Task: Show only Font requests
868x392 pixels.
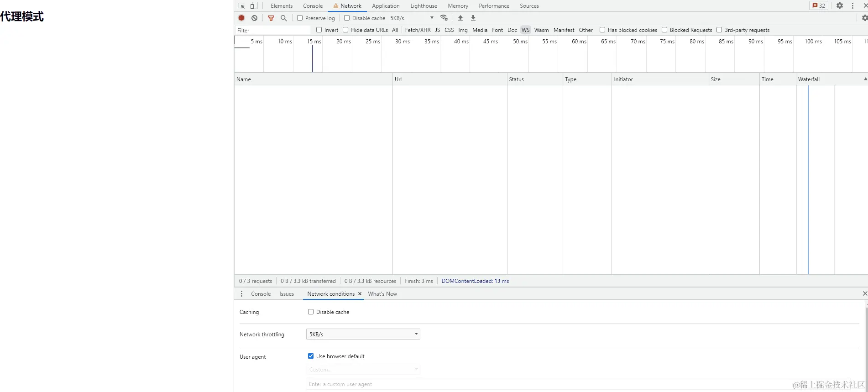Action: coord(497,30)
